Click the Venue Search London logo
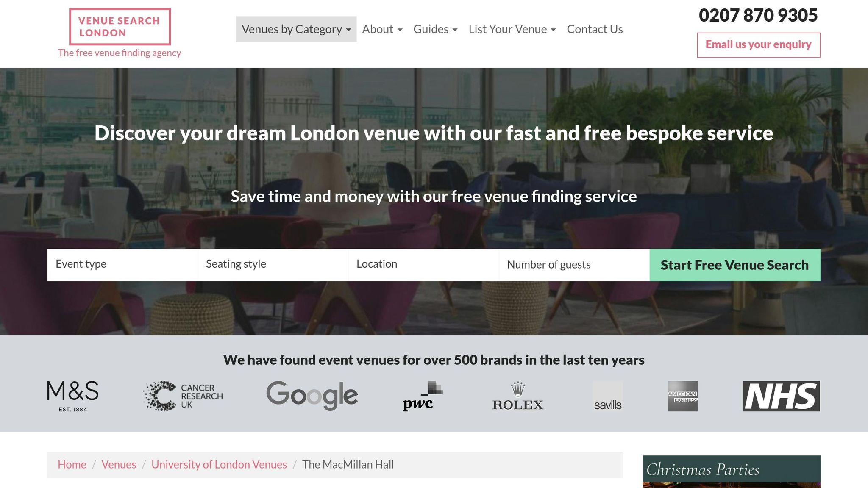Screen dimensions: 868x488 [x=120, y=27]
